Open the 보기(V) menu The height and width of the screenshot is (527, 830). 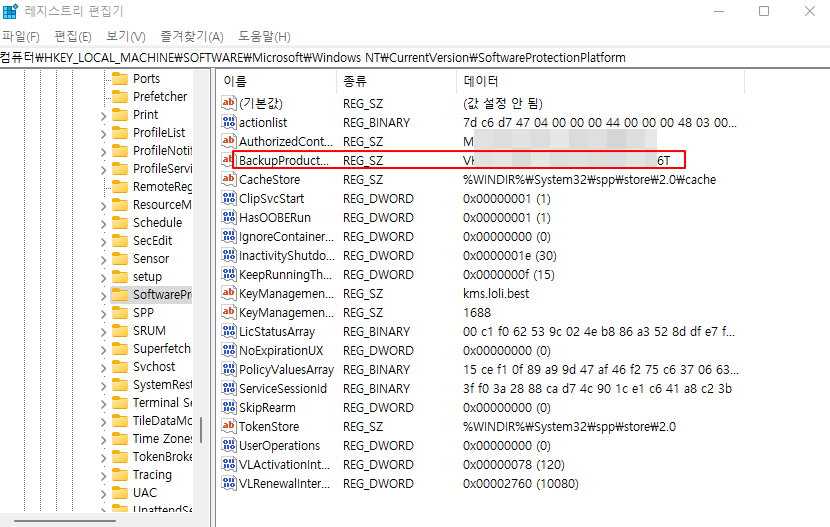tap(125, 37)
